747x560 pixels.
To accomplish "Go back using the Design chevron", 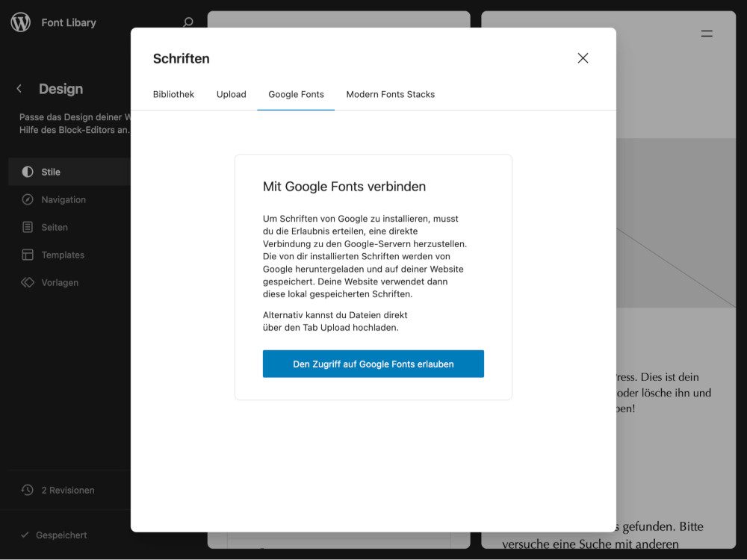I will (x=19, y=89).
